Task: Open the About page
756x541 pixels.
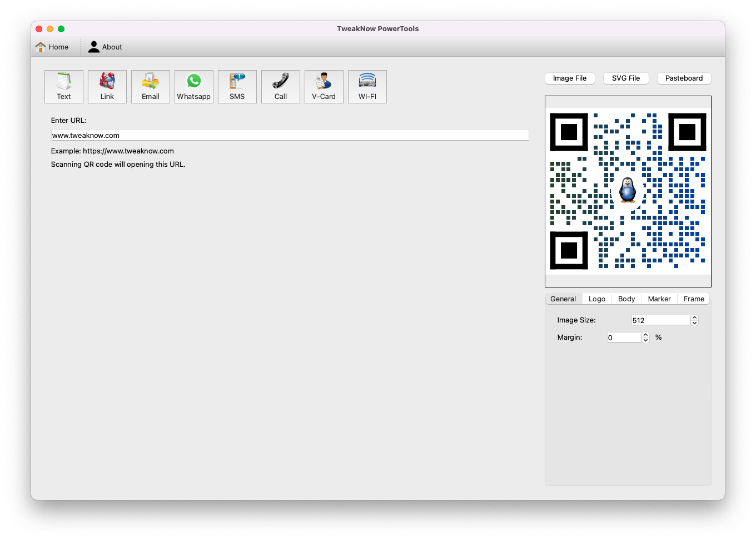Action: pos(105,47)
